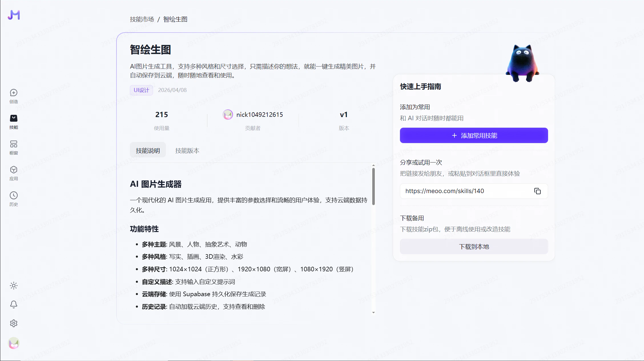The image size is (644, 361).
Task: Switch to the 技能版本 tab
Action: click(187, 151)
